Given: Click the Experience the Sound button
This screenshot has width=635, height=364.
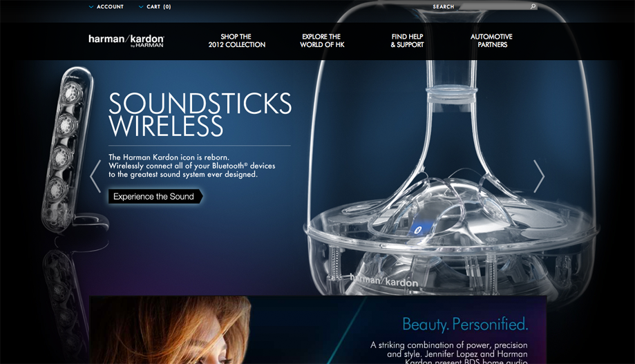Looking at the screenshot, I should coord(155,196).
